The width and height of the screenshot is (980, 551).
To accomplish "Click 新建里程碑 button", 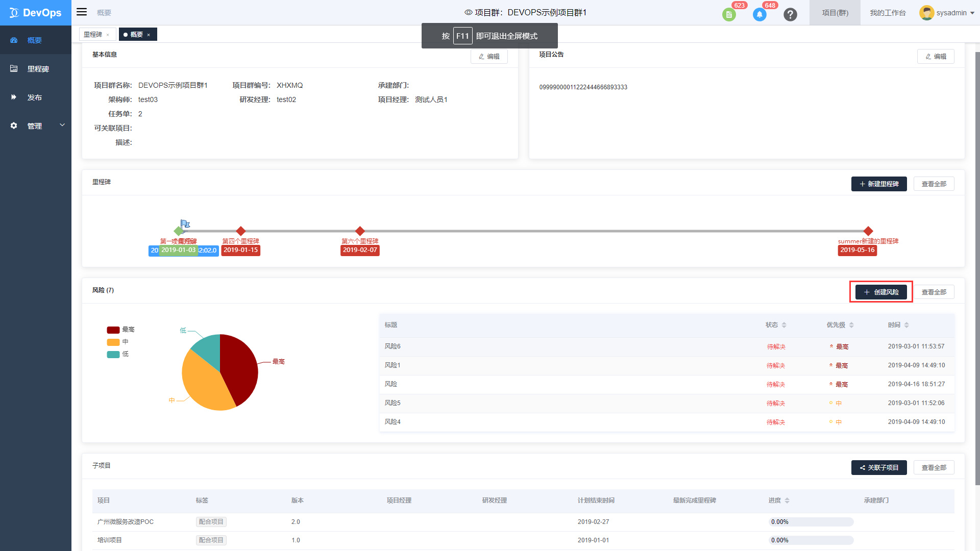I will (879, 184).
